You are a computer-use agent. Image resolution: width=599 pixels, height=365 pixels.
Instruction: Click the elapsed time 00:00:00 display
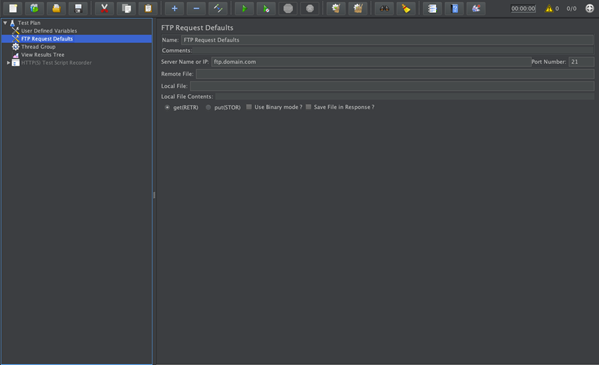523,8
